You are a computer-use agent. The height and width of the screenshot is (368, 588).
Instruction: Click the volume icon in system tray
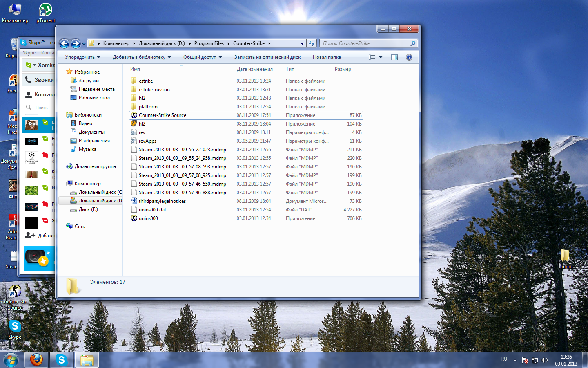(544, 360)
